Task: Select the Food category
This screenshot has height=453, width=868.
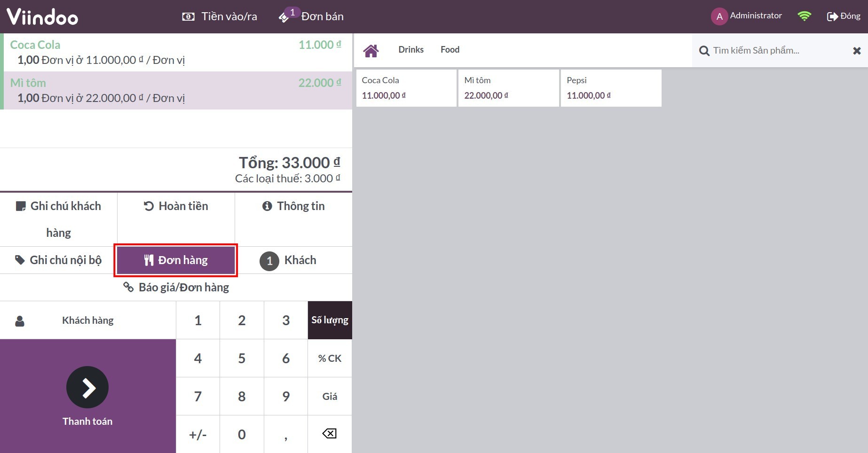Action: click(x=450, y=50)
